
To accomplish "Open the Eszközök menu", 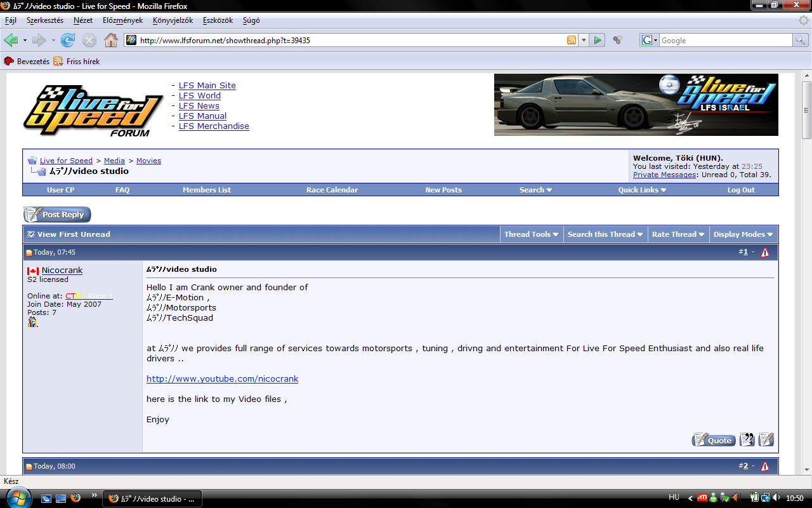I will point(218,20).
